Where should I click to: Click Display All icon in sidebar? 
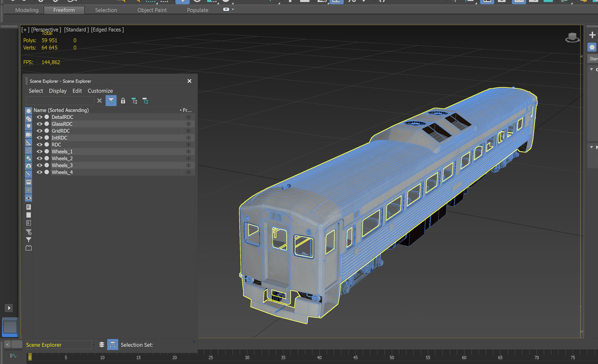click(x=29, y=207)
